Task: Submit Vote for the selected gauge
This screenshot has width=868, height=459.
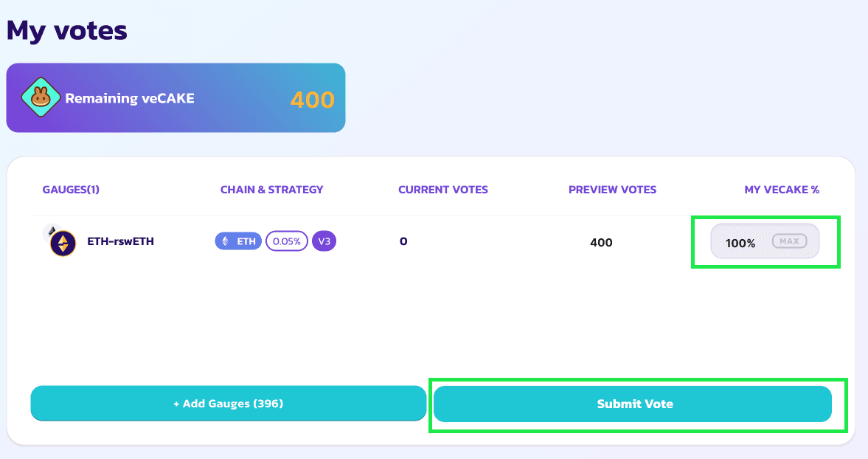Action: [x=633, y=404]
